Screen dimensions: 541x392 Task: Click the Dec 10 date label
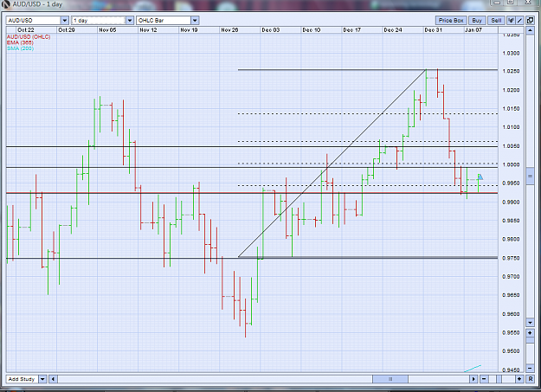pos(312,30)
